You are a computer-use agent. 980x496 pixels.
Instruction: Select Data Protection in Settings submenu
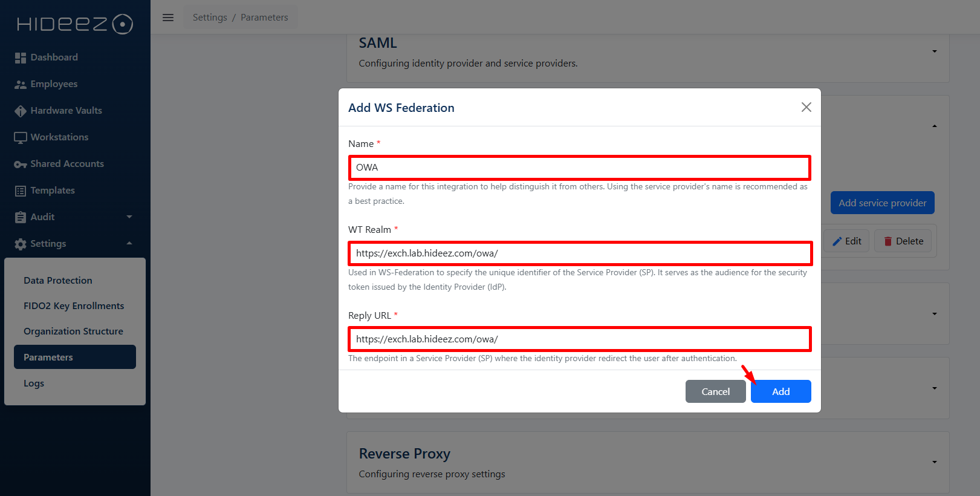58,281
